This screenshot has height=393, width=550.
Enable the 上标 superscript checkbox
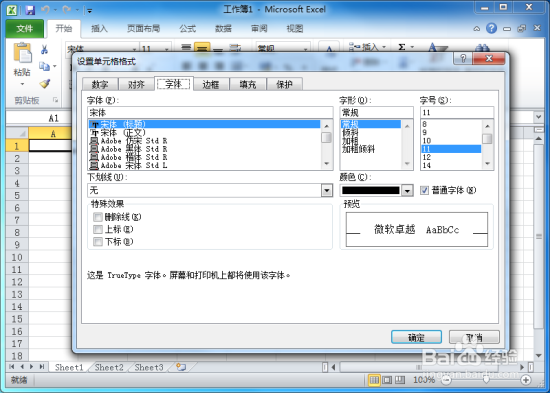click(x=98, y=229)
